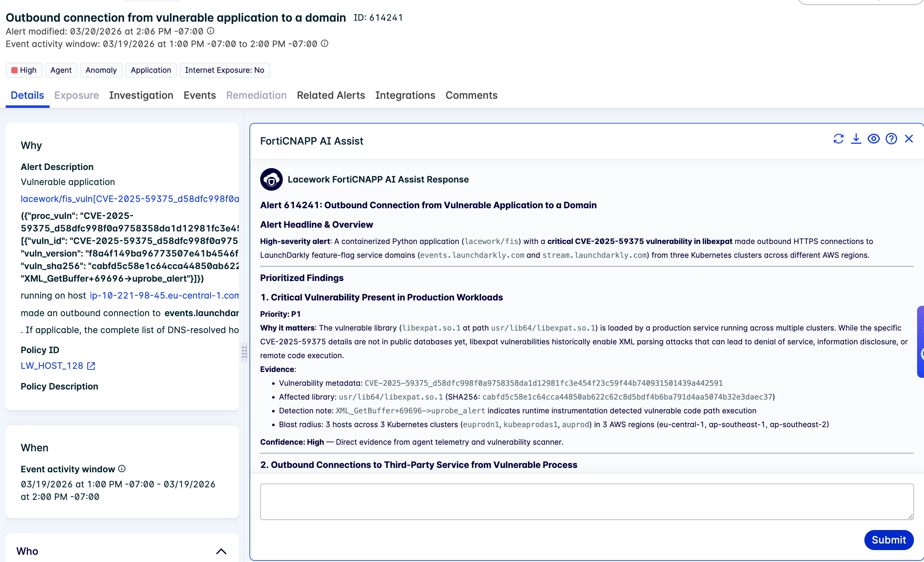
Task: Click the Internet Exposure: No tag
Action: [225, 70]
